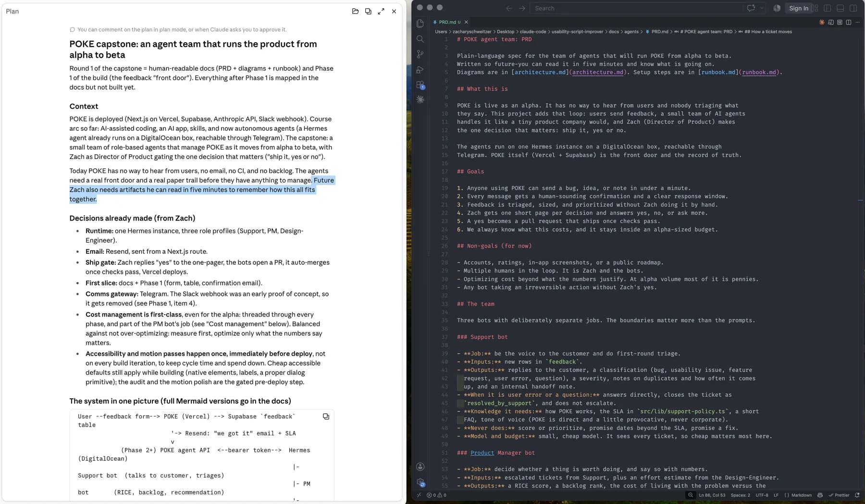865x504 pixels.
Task: Click the zoom magnifier in status bar
Action: click(x=691, y=495)
